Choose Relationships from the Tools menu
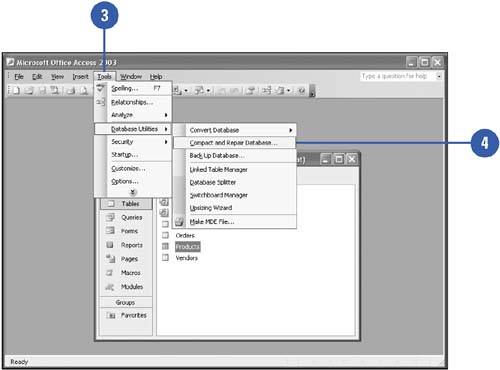This screenshot has width=500, height=370. click(x=133, y=102)
